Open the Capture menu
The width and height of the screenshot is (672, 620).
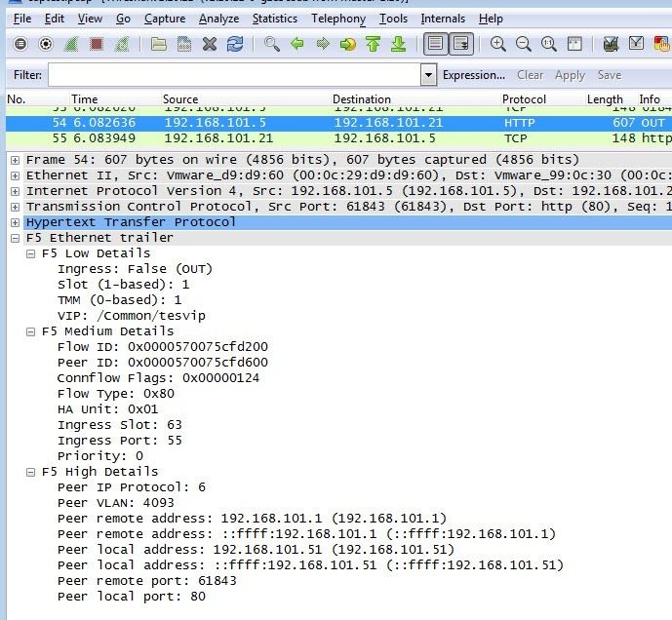coord(165,19)
